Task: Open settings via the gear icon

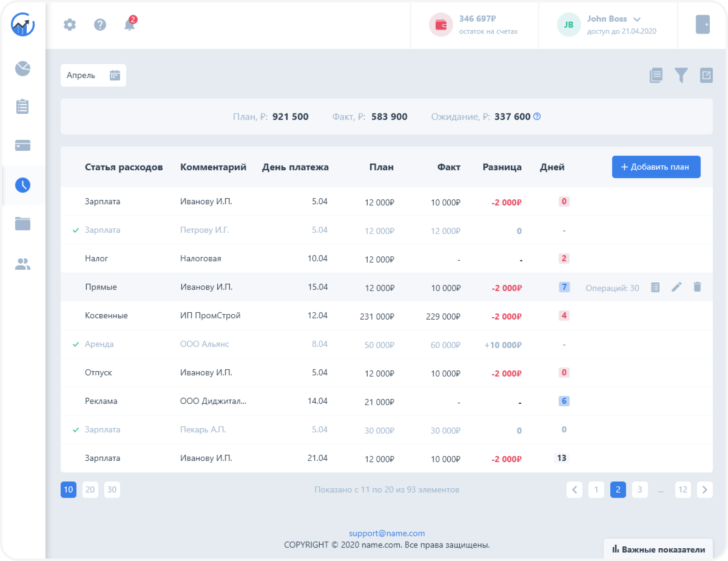Action: [70, 25]
